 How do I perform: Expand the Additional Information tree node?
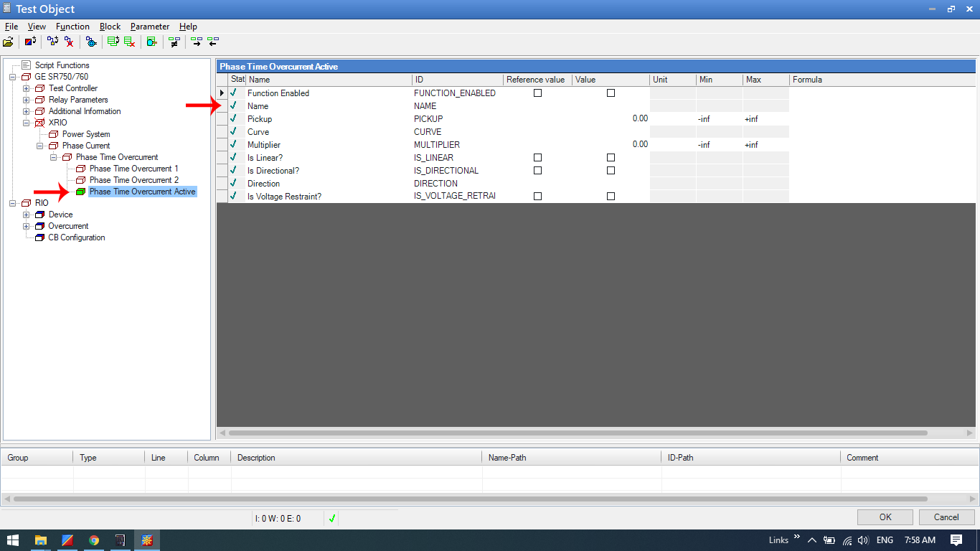point(26,111)
